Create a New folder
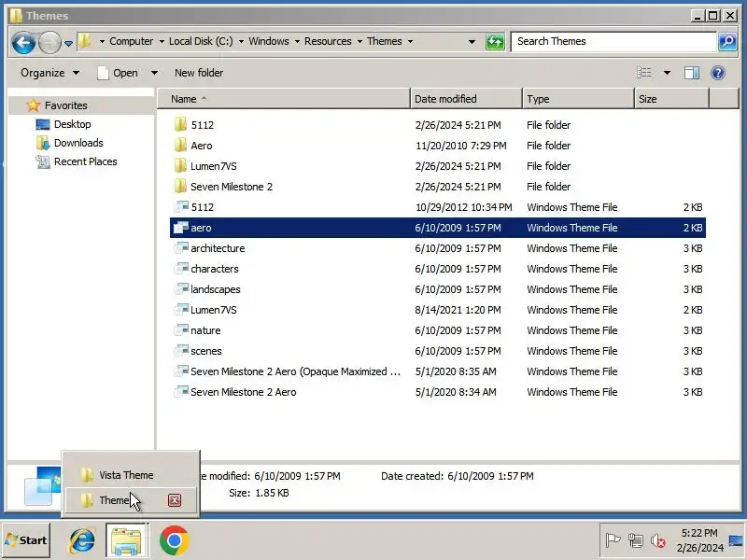 pos(199,73)
